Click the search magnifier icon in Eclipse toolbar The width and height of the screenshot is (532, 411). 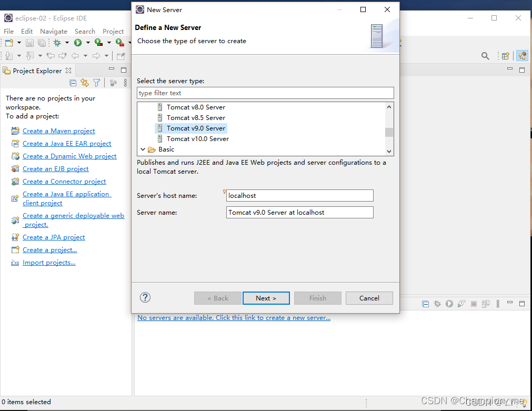485,56
